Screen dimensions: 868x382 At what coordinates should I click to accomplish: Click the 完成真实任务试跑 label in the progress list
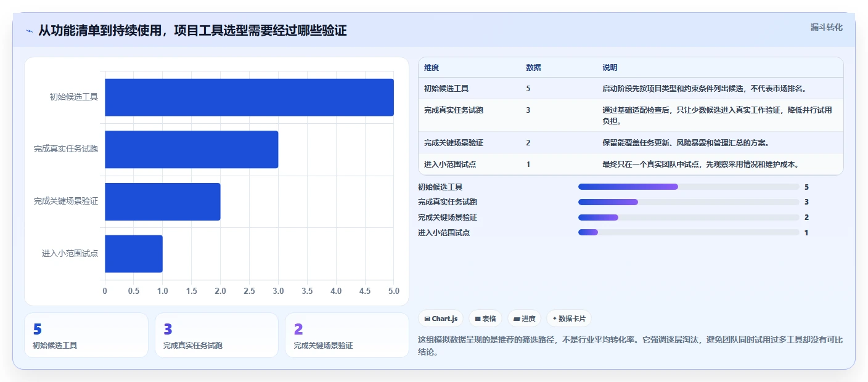[448, 202]
